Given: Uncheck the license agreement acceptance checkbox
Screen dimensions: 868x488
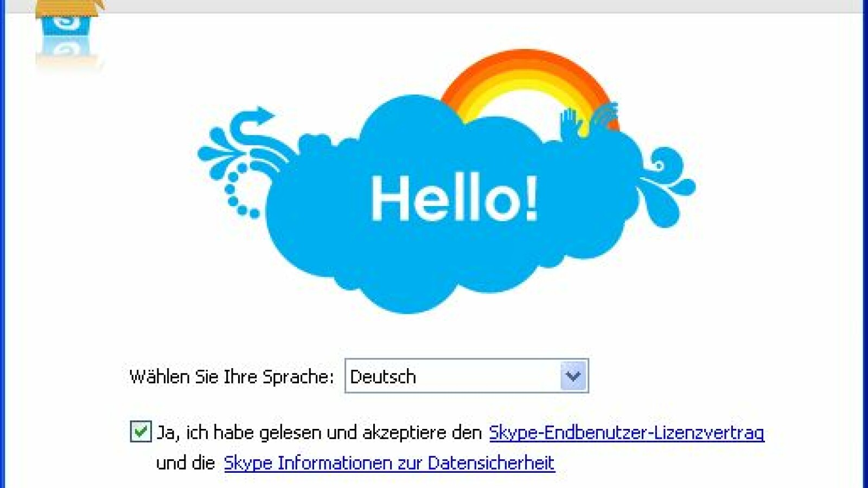Looking at the screenshot, I should tap(141, 432).
